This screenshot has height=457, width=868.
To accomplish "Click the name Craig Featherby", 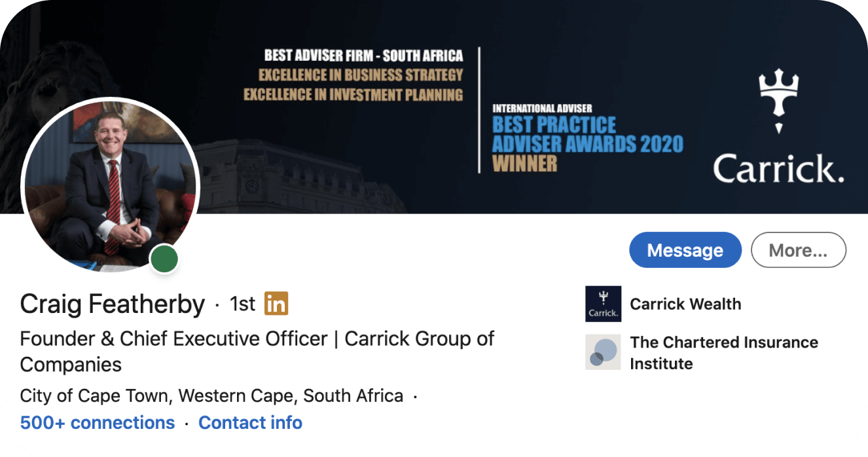I will click(113, 304).
